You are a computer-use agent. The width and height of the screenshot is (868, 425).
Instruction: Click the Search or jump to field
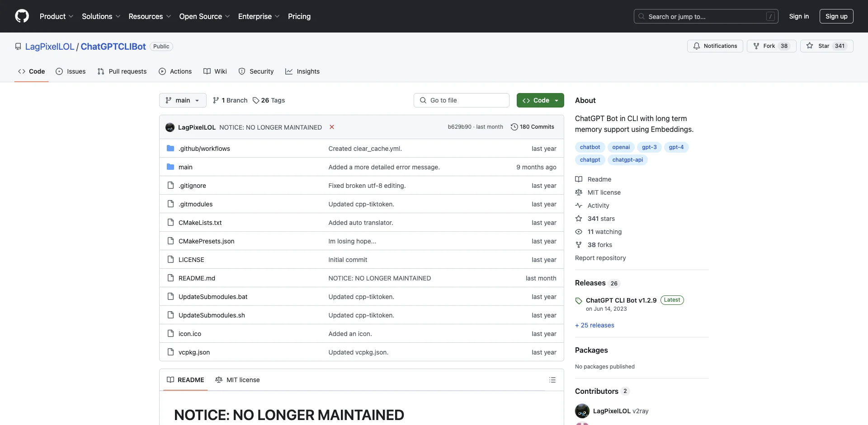pyautogui.click(x=706, y=16)
